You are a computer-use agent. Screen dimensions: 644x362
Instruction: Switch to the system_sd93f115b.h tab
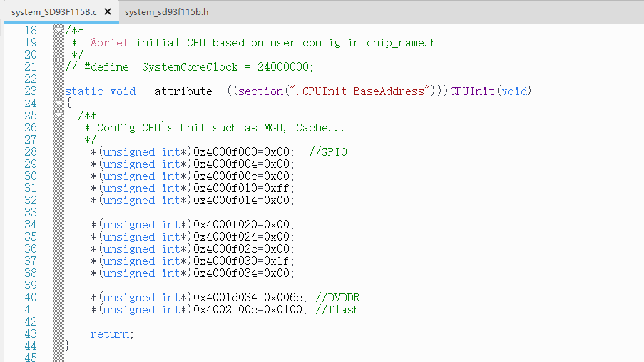[x=166, y=12]
